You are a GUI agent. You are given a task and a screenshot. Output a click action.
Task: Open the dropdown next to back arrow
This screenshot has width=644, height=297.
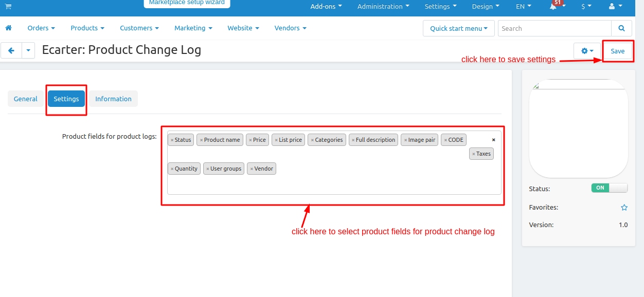coord(28,51)
